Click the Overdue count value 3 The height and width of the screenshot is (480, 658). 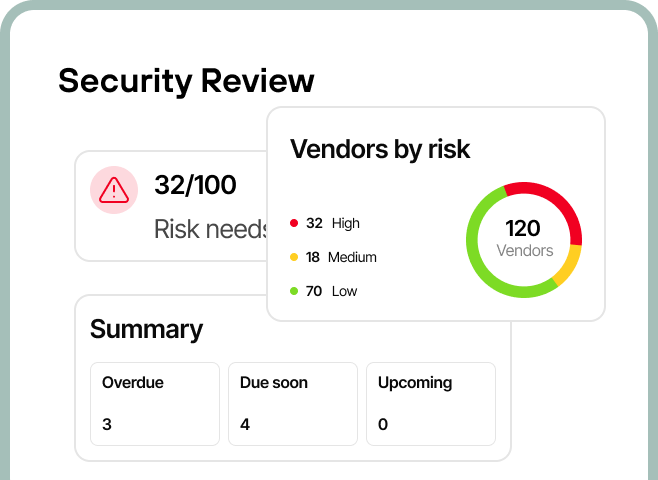pyautogui.click(x=107, y=424)
